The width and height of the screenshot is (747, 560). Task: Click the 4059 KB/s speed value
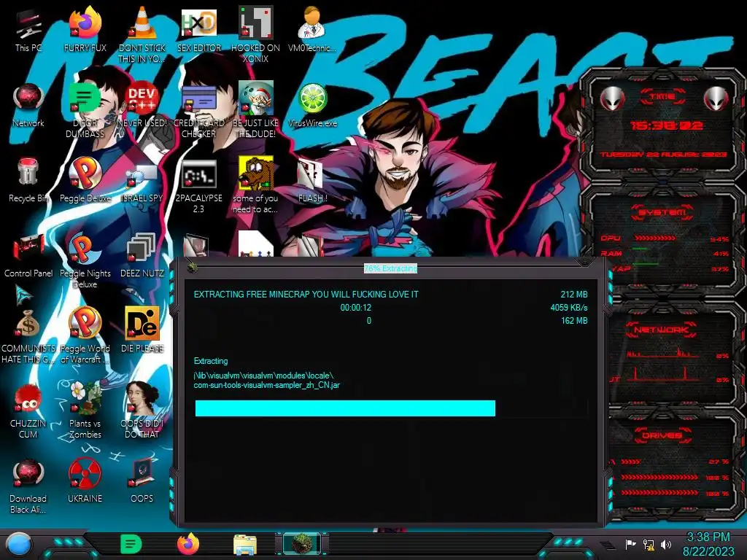569,308
